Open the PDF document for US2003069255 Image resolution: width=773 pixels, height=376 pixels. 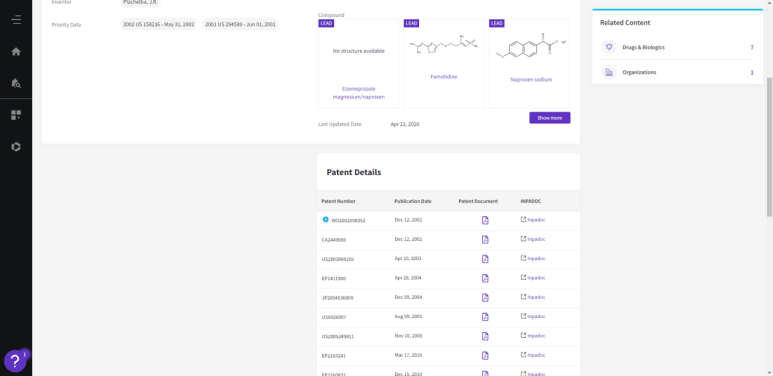coord(485,259)
